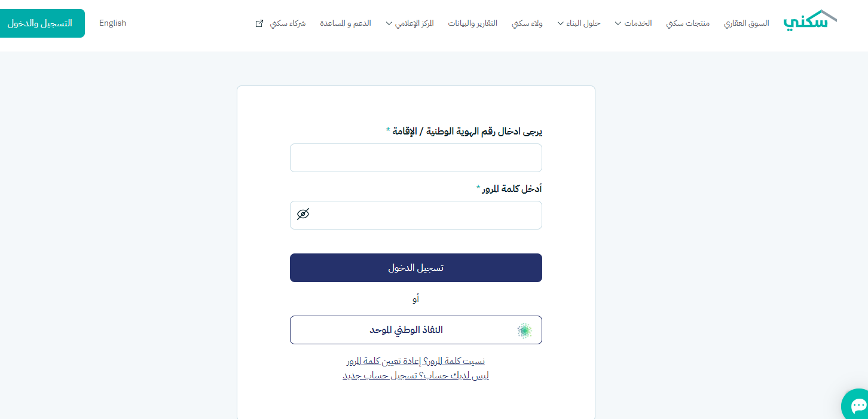Open التقارير والبيانات menu item

point(473,23)
